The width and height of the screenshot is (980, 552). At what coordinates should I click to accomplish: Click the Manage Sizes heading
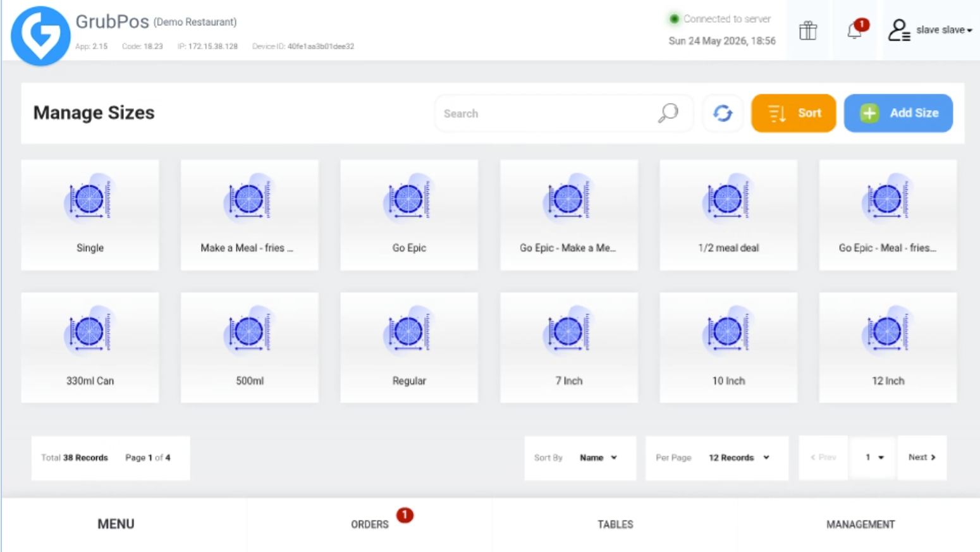94,113
